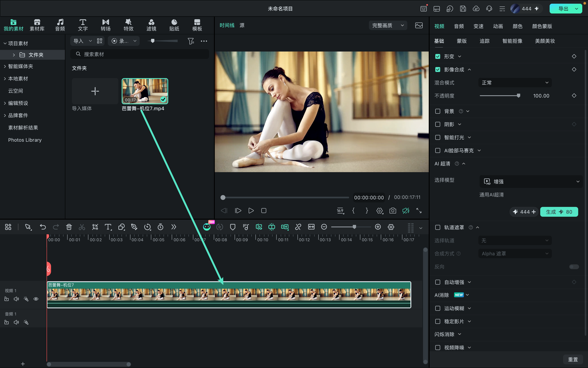Open the 蒙版 sub-tab

point(462,41)
